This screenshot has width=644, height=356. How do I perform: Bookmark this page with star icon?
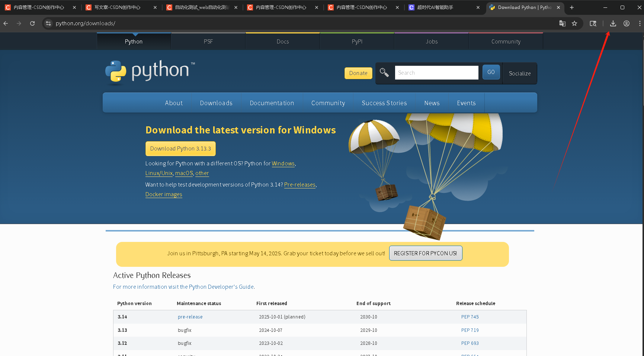coord(574,23)
